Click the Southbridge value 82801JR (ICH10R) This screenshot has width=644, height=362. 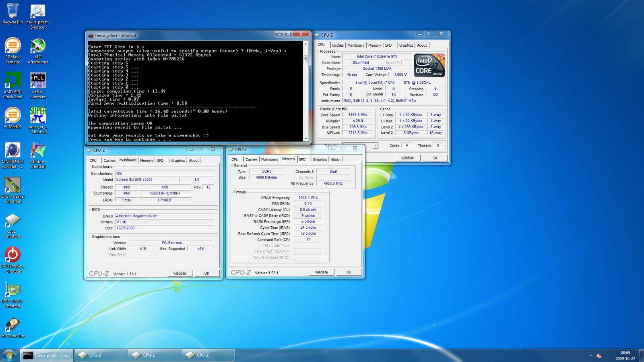[165, 193]
